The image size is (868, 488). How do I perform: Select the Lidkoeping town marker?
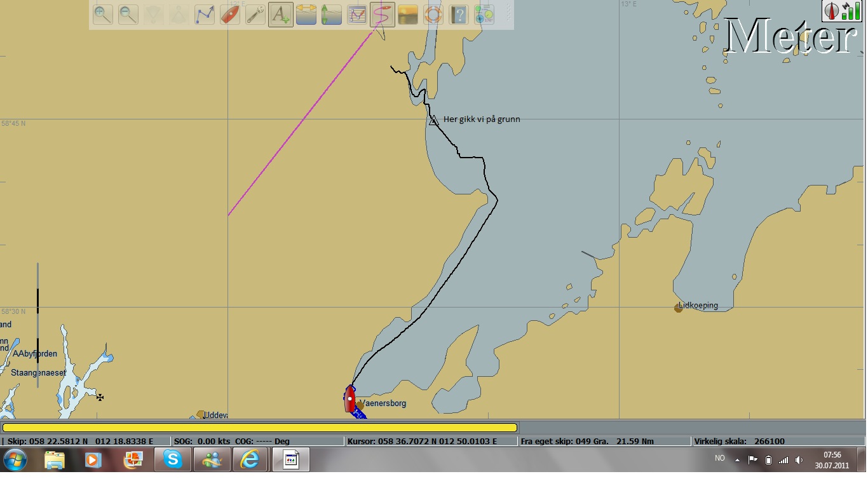(x=678, y=308)
